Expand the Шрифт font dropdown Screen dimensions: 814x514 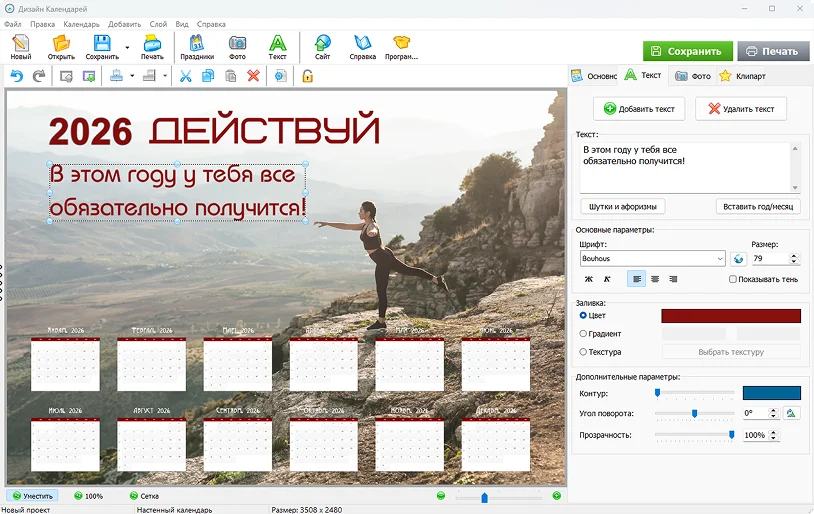pos(719,259)
